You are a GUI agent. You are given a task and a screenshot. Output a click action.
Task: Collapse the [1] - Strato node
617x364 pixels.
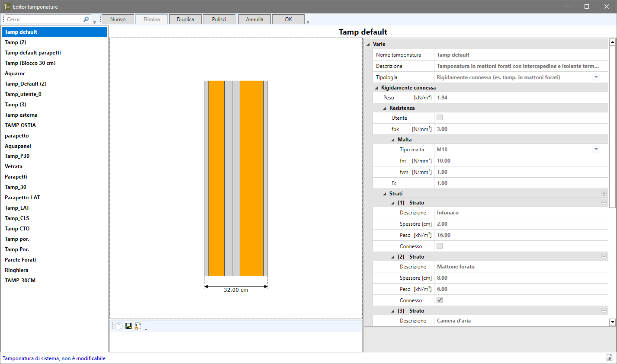coord(393,203)
